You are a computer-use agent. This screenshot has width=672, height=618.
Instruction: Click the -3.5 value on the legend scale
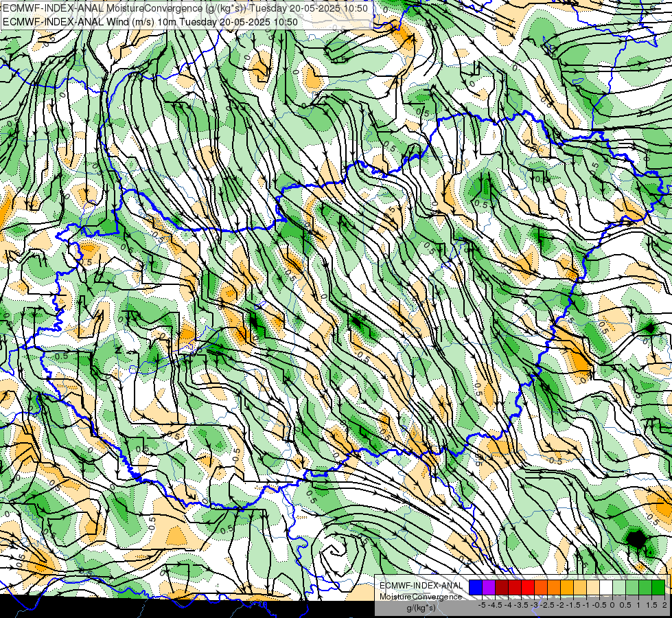click(522, 605)
